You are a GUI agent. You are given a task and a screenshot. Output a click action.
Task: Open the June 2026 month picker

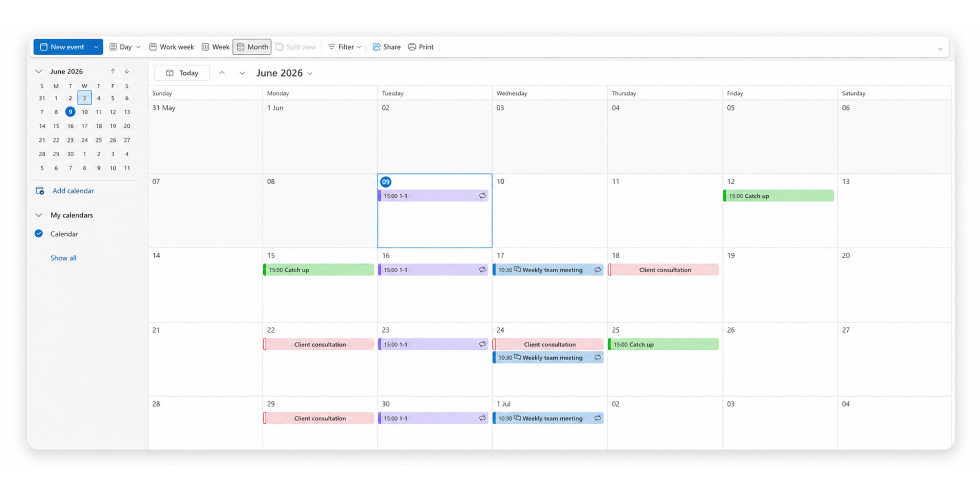click(284, 73)
